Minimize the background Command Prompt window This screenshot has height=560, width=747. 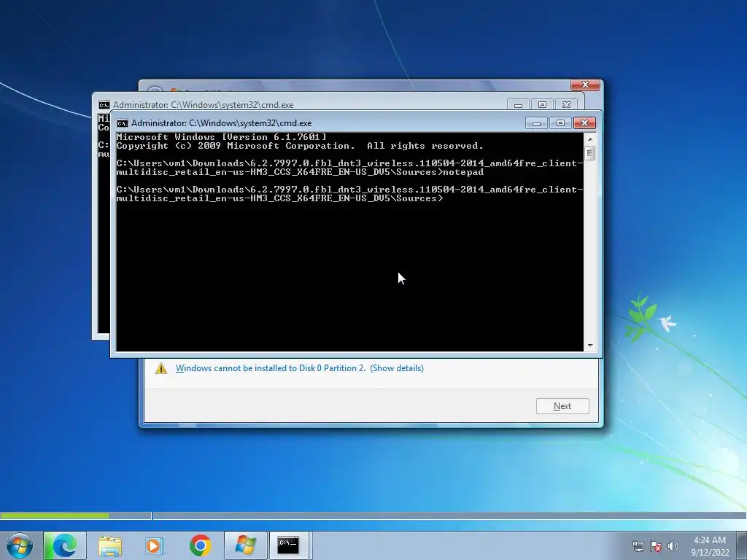click(x=519, y=105)
